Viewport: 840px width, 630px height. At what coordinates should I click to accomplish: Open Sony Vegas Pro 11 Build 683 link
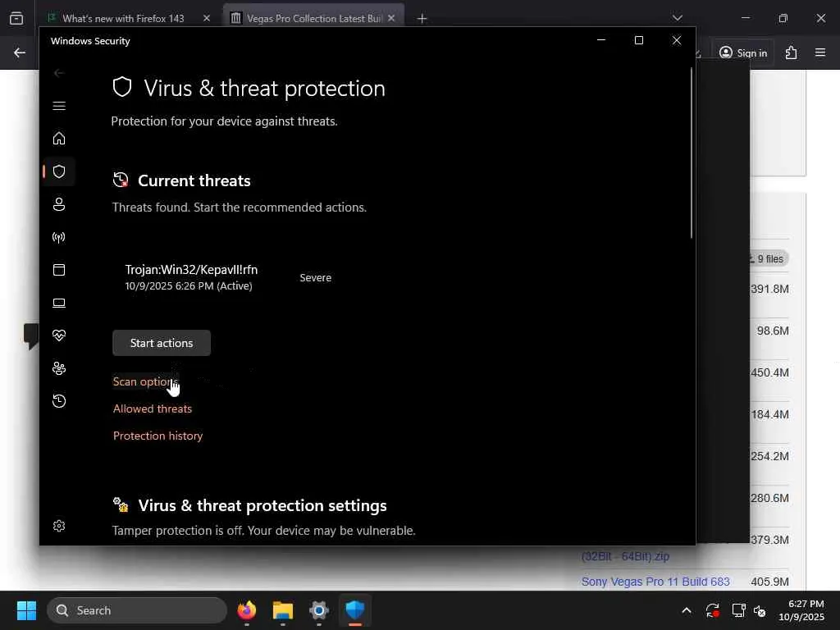pos(655,582)
